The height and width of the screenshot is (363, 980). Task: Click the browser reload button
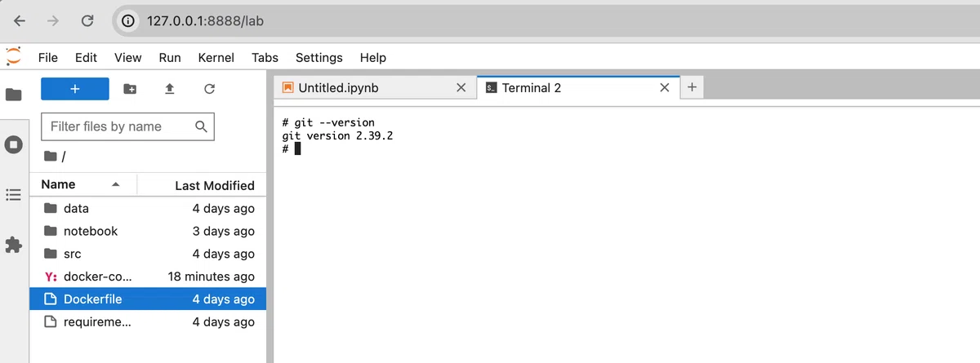87,21
